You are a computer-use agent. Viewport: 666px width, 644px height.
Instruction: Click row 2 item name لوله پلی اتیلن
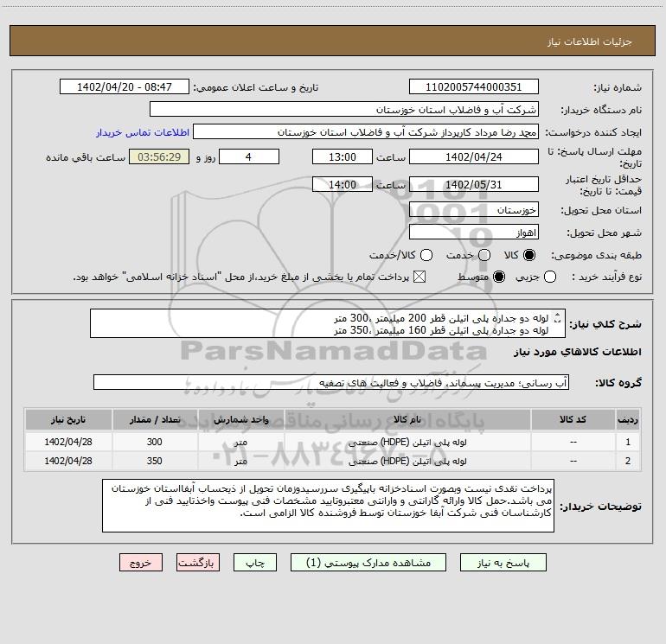pyautogui.click(x=407, y=461)
